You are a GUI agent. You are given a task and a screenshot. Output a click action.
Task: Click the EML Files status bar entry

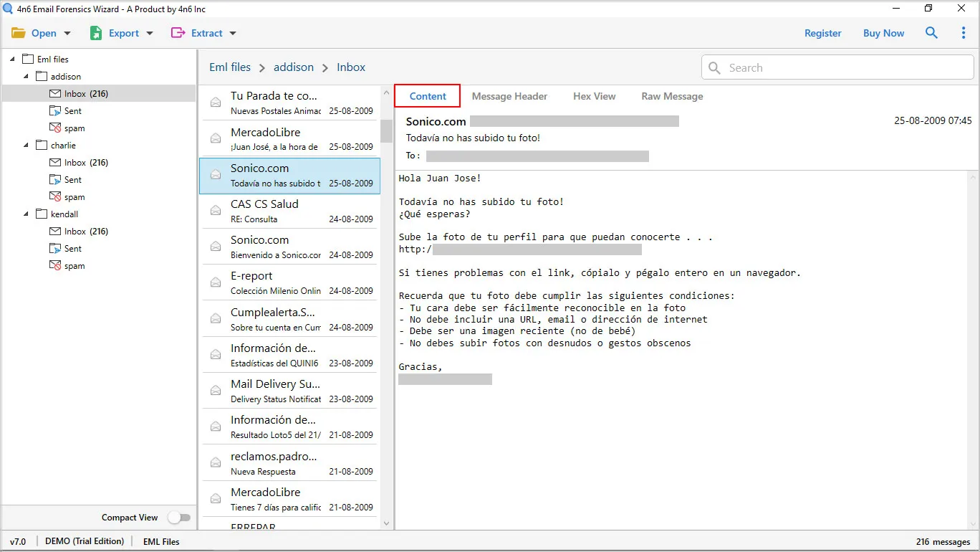coord(161,542)
